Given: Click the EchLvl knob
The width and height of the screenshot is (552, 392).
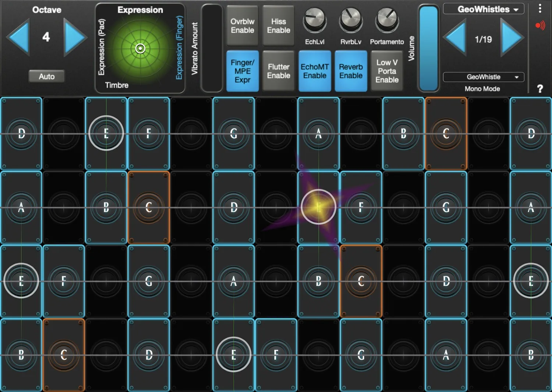Looking at the screenshot, I should pyautogui.click(x=315, y=20).
